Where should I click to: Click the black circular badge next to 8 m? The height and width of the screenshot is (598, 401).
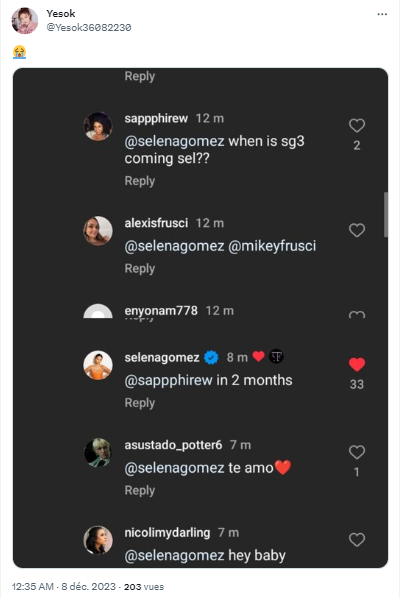(x=276, y=357)
